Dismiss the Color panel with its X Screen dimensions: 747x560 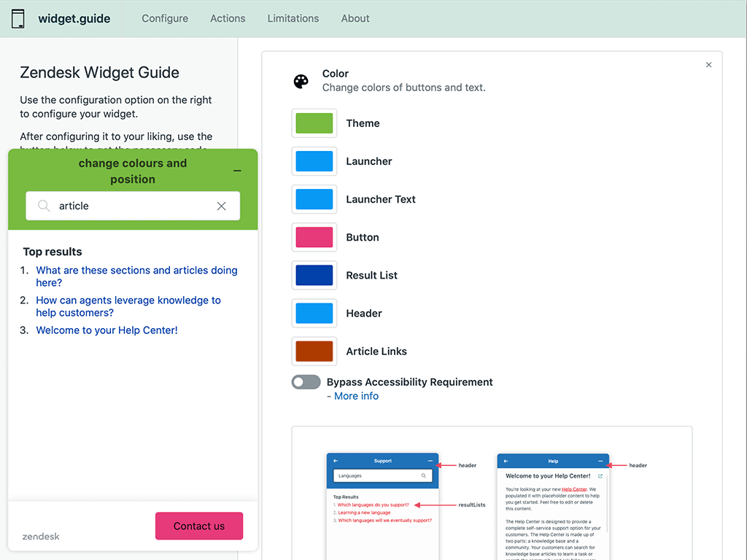pyautogui.click(x=708, y=64)
